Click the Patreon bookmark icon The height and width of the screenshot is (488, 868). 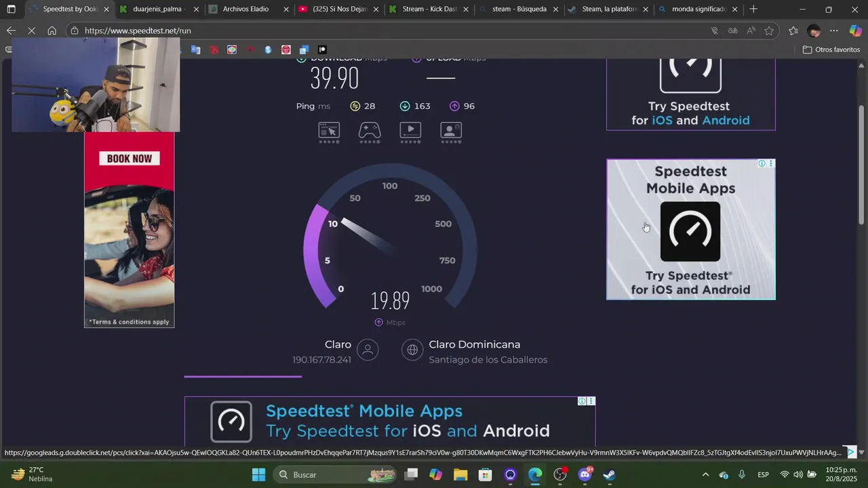[x=322, y=49]
